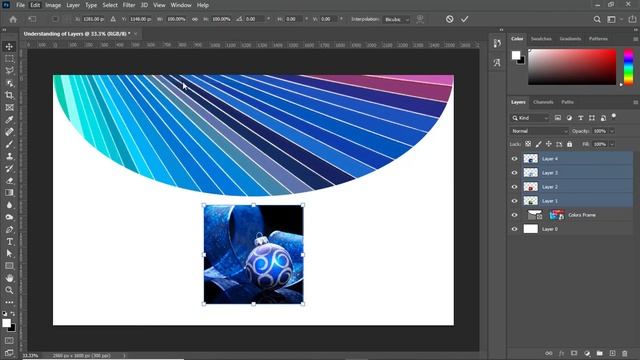Select the Gradient tool

click(x=9, y=193)
